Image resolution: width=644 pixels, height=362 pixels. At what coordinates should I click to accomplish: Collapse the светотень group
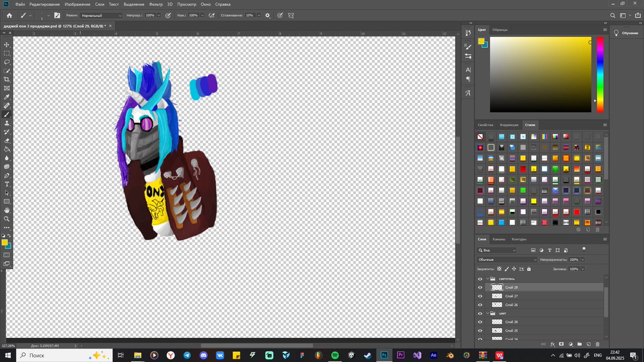point(488,279)
